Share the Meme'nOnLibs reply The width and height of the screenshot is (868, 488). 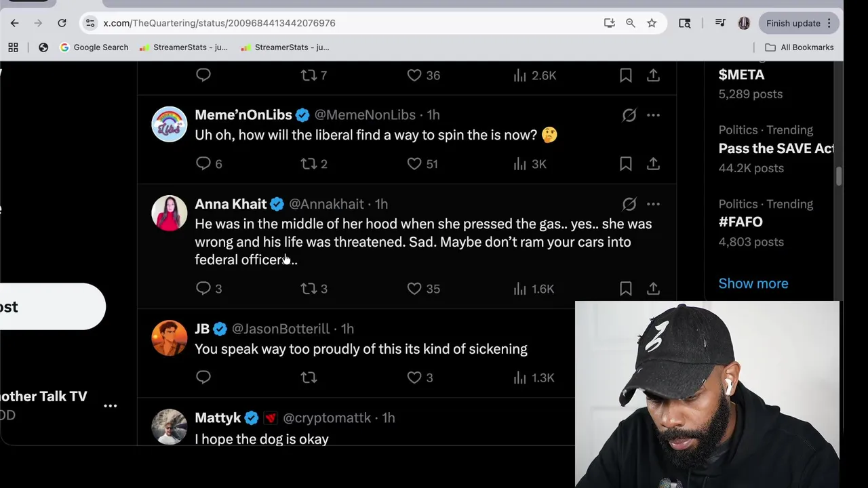[653, 164]
